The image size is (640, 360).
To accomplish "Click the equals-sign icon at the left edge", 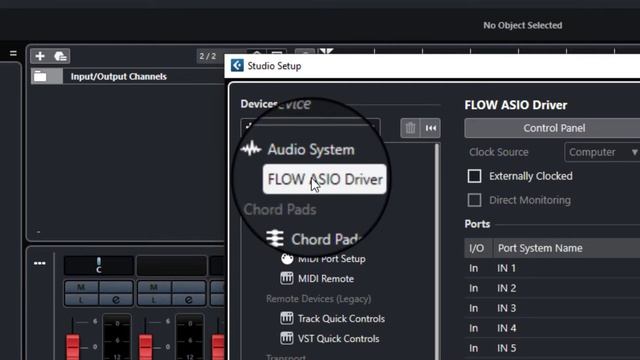I will tap(13, 53).
